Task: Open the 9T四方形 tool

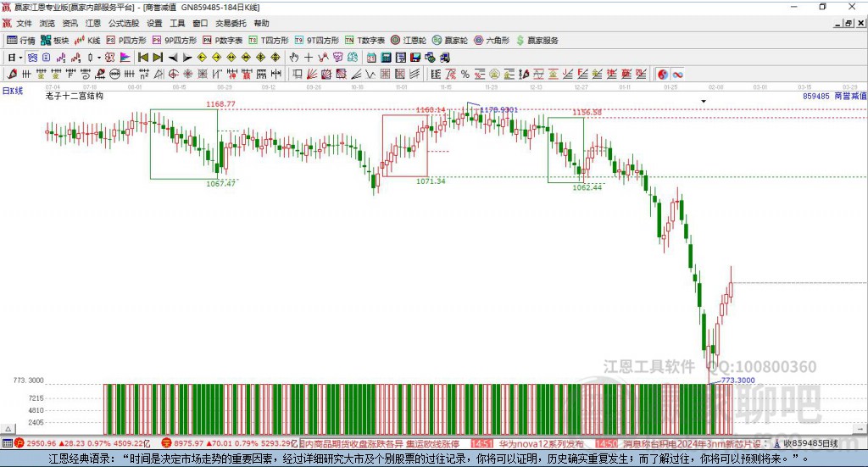Action: 317,41
